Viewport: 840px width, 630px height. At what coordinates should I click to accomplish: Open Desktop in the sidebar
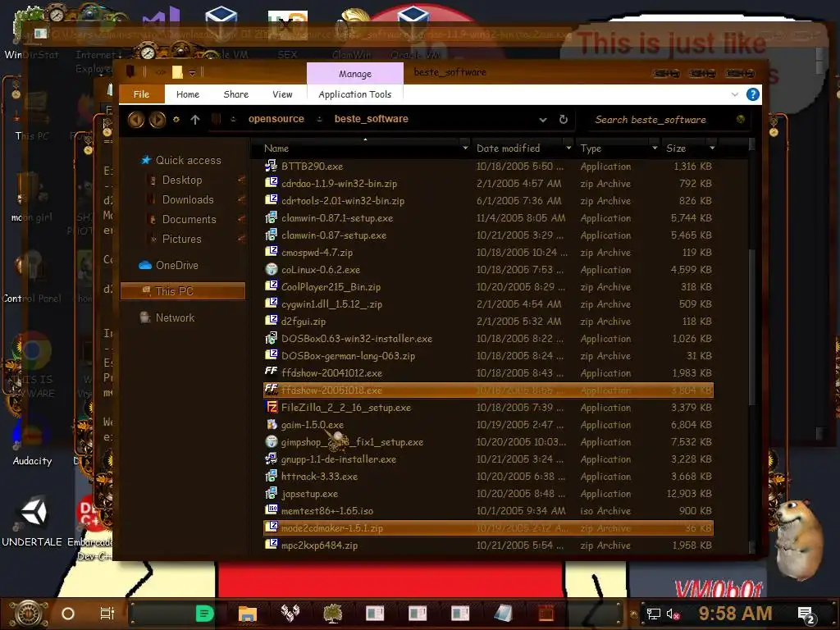(182, 180)
